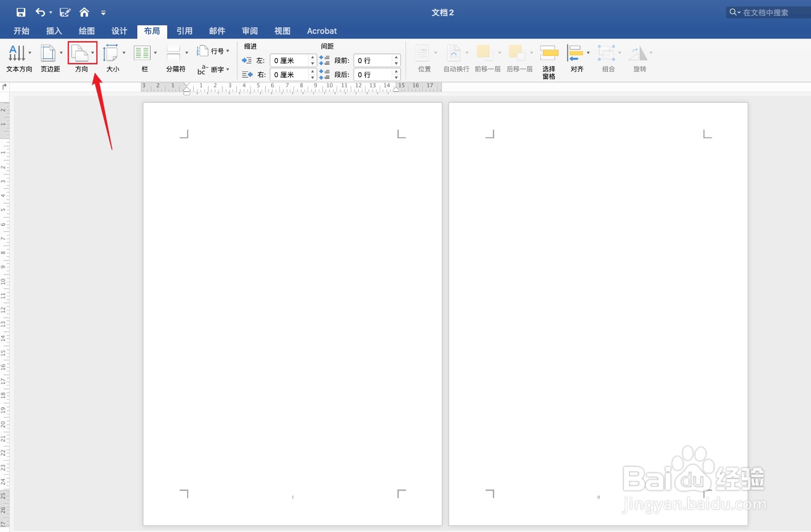The width and height of the screenshot is (811, 532).
Task: Click the line numbers 行号 icon
Action: click(203, 51)
